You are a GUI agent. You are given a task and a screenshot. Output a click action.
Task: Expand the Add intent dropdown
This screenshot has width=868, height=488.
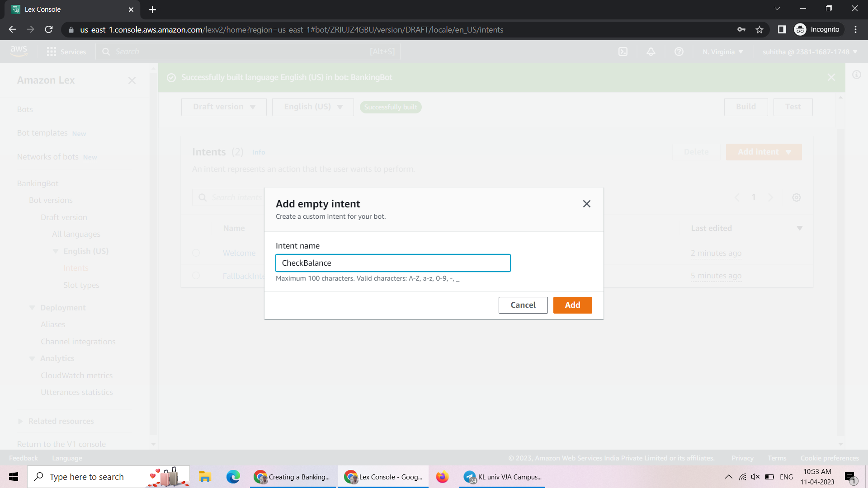(x=789, y=152)
